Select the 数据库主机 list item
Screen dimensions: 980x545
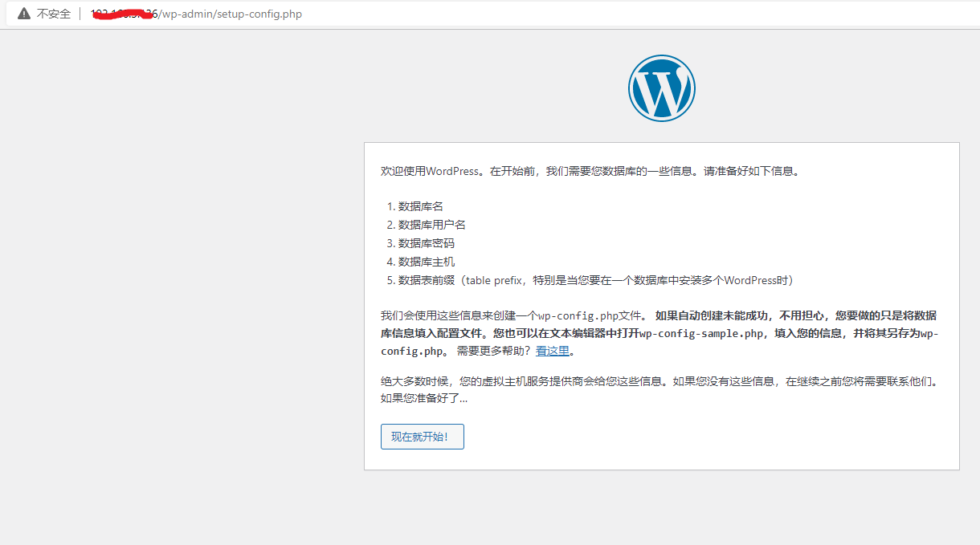[427, 262]
